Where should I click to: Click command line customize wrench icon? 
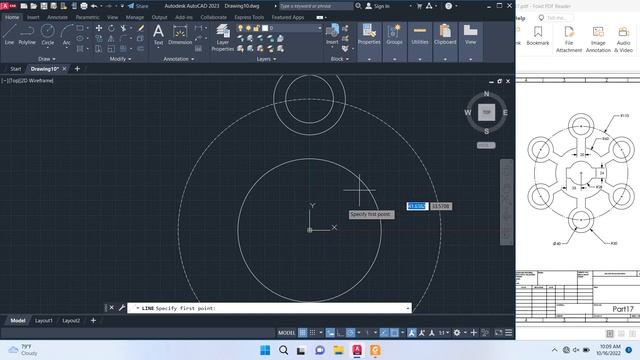point(122,308)
